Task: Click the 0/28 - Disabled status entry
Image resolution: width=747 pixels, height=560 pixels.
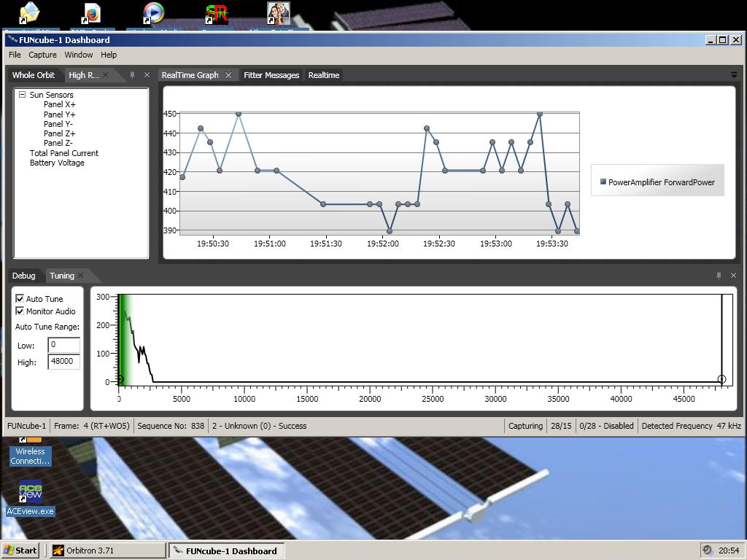Action: click(606, 426)
